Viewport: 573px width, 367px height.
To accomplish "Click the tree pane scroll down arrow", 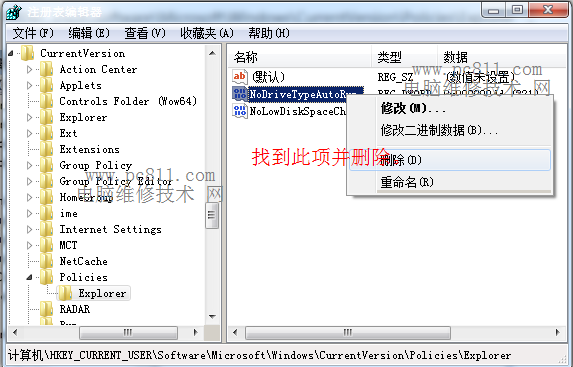I will (212, 317).
